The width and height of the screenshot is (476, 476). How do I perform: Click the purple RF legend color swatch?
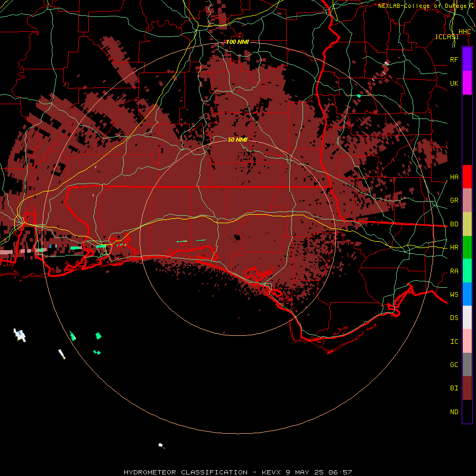tap(467, 59)
